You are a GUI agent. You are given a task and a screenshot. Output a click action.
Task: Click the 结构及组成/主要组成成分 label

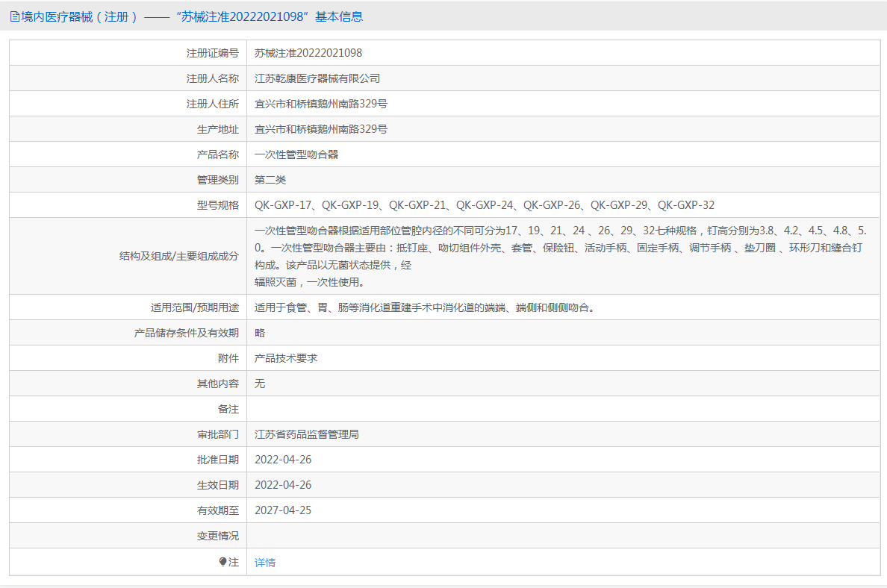point(179,256)
